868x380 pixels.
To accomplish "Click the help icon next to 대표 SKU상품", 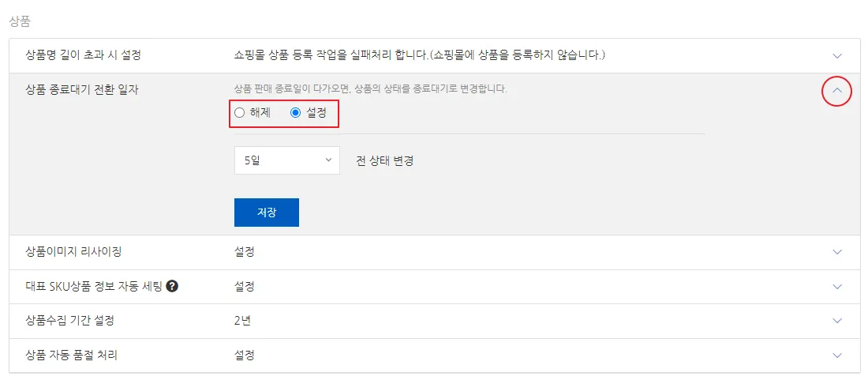I will pyautogui.click(x=172, y=286).
